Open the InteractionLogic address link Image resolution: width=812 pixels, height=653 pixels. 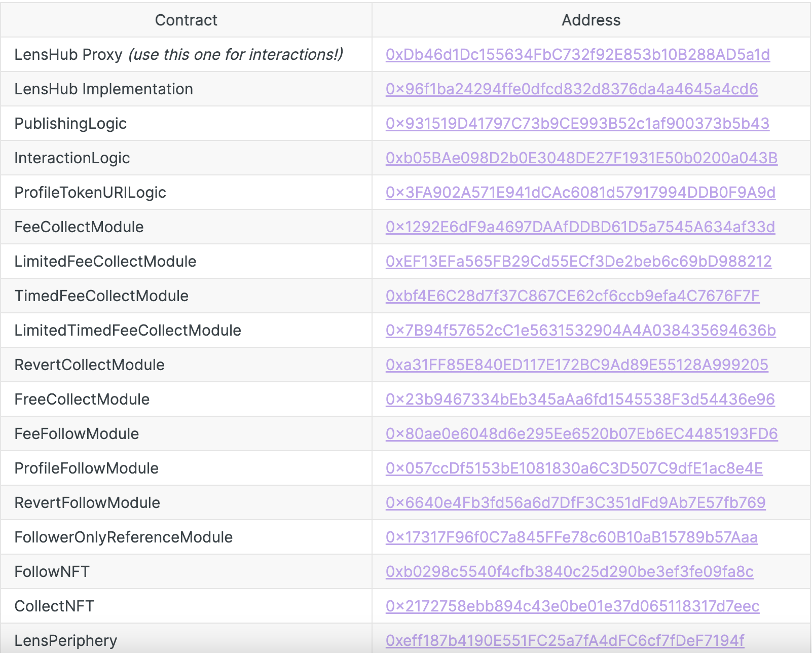(581, 158)
